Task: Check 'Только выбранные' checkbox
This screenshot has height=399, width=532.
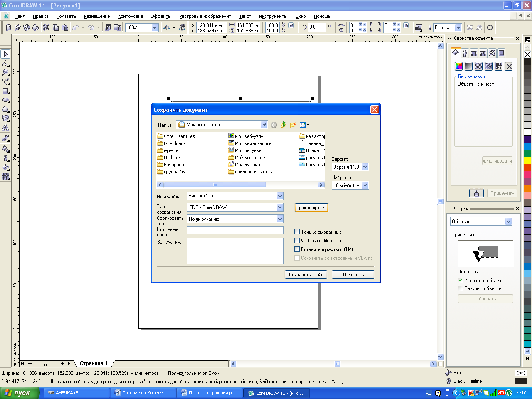Action: coord(297,232)
